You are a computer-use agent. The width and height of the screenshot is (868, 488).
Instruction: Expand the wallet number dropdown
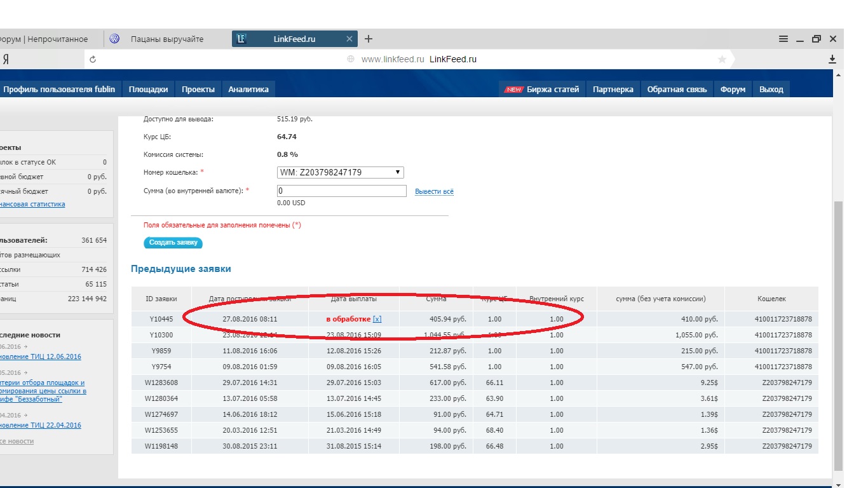pos(341,172)
